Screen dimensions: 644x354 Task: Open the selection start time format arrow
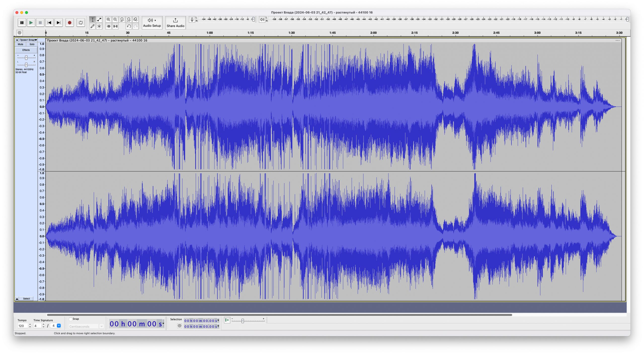click(x=218, y=321)
